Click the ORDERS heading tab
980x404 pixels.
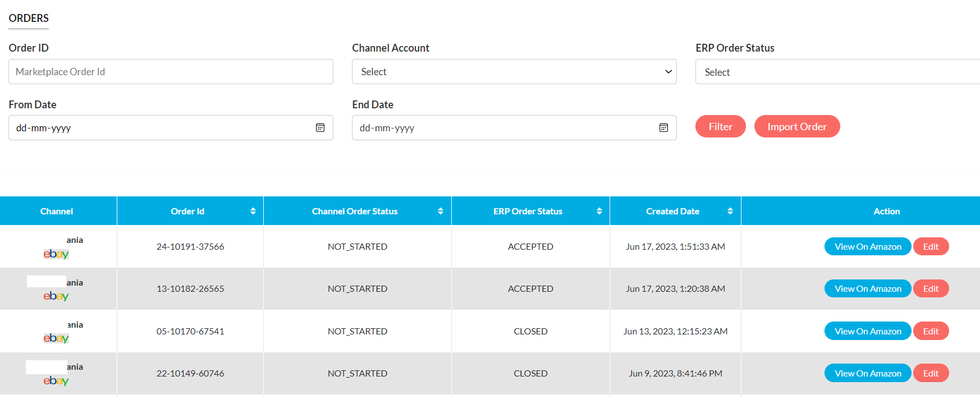[29, 19]
